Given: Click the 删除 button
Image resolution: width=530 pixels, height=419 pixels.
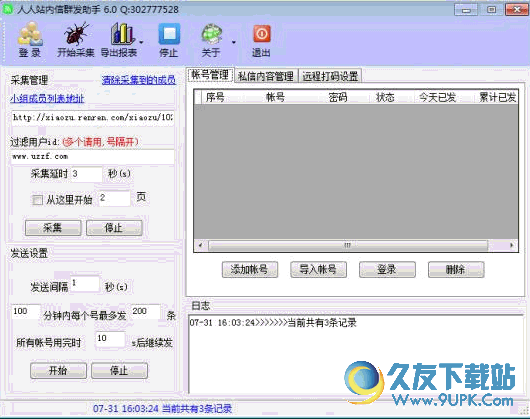Looking at the screenshot, I should (x=456, y=270).
